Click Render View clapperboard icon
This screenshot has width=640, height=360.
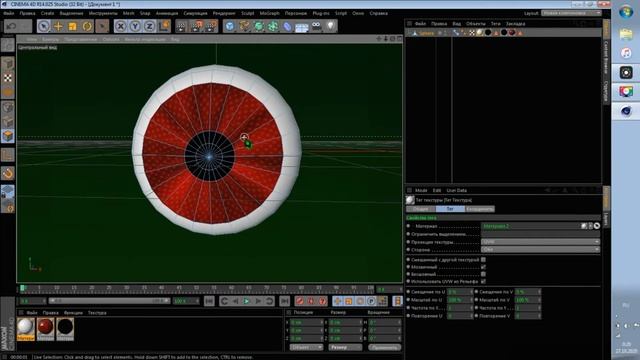(181, 26)
